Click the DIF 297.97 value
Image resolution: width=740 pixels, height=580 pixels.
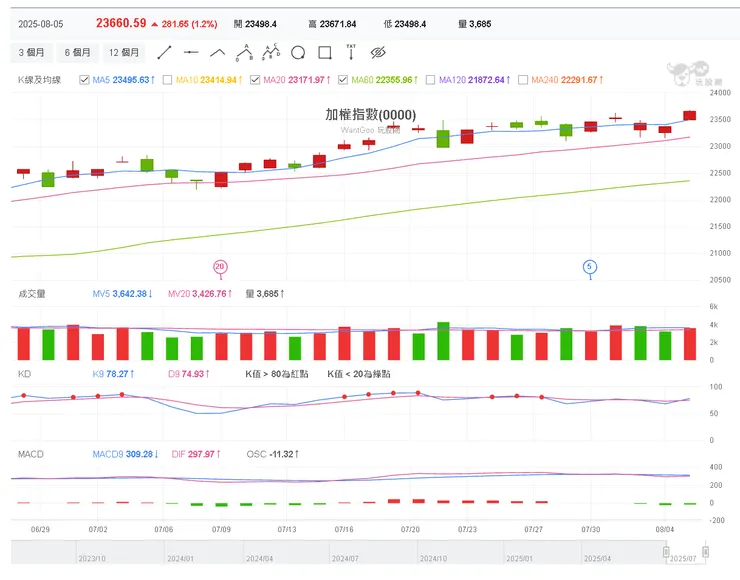(196, 454)
